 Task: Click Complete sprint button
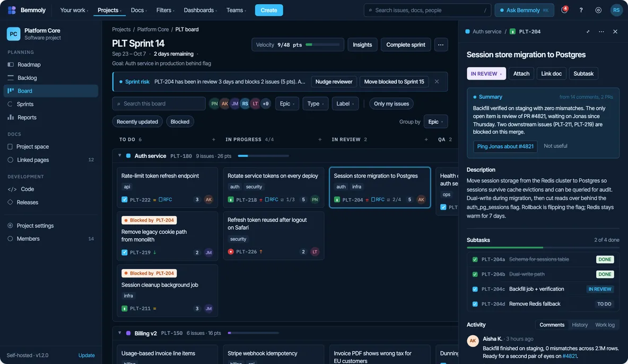[x=406, y=45]
